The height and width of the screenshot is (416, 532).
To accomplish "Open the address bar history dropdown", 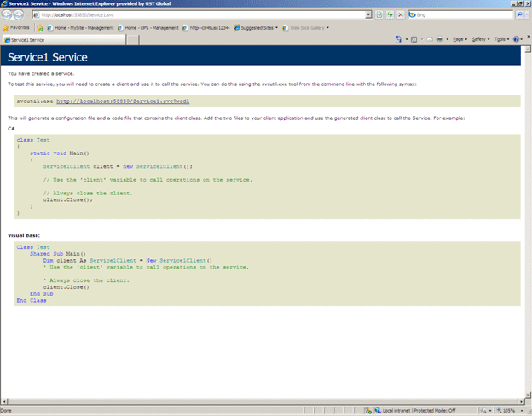I will tap(369, 14).
